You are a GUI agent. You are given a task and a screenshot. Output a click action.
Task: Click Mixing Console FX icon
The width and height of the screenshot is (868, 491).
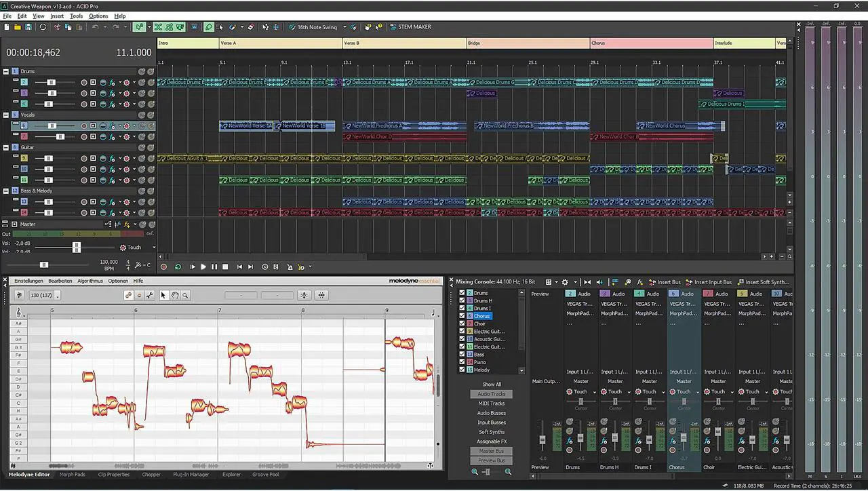coord(640,282)
